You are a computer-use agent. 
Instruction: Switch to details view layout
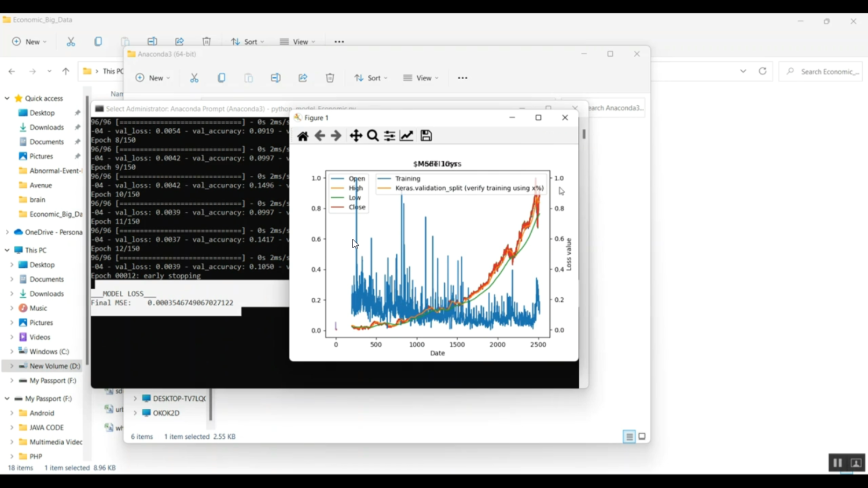coord(628,437)
